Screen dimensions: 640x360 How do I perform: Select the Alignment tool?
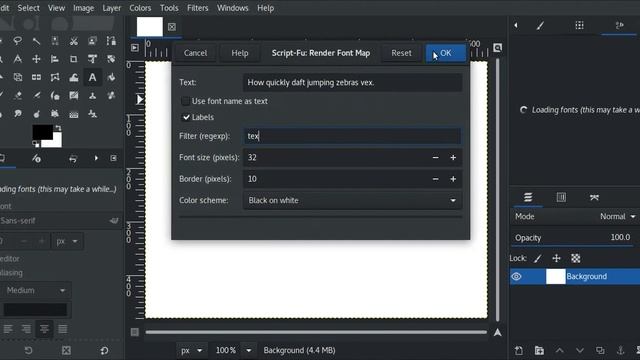[x=55, y=59]
